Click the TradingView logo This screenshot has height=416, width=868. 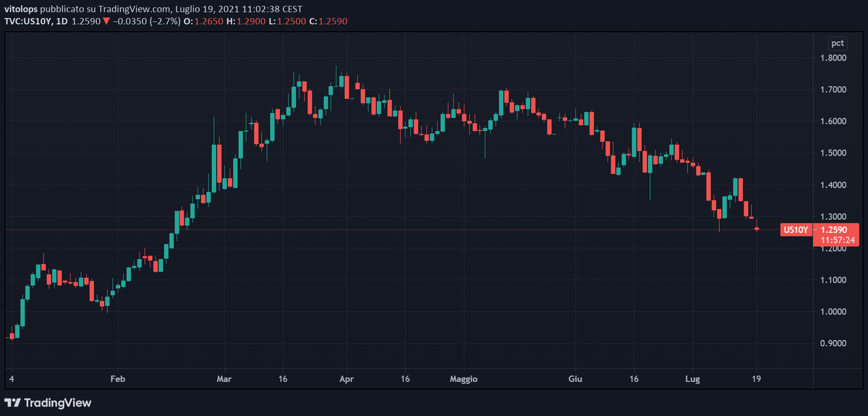click(x=48, y=402)
